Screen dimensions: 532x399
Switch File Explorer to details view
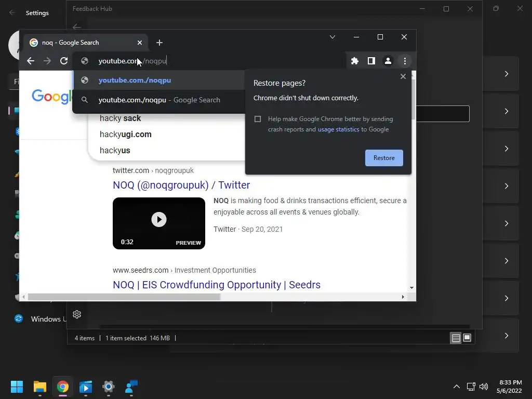click(456, 338)
